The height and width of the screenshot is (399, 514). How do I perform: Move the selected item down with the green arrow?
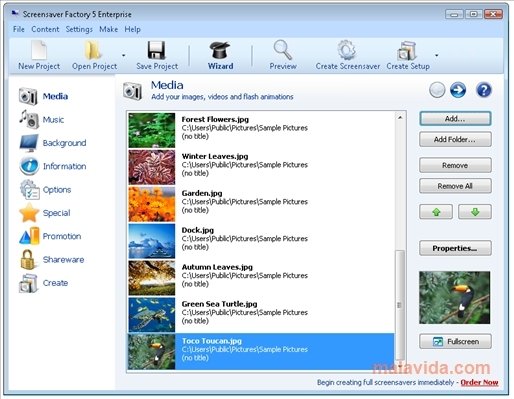tap(475, 212)
